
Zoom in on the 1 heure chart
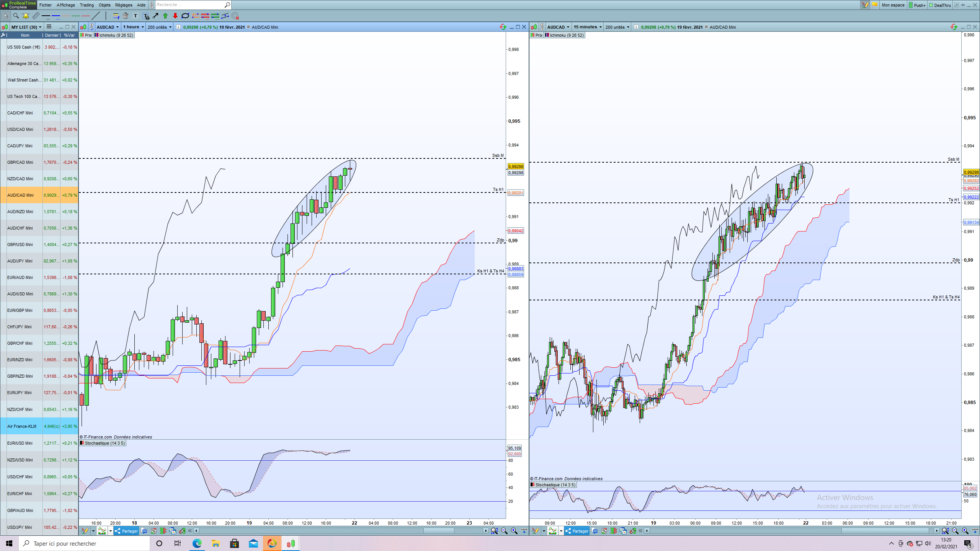pos(514,531)
